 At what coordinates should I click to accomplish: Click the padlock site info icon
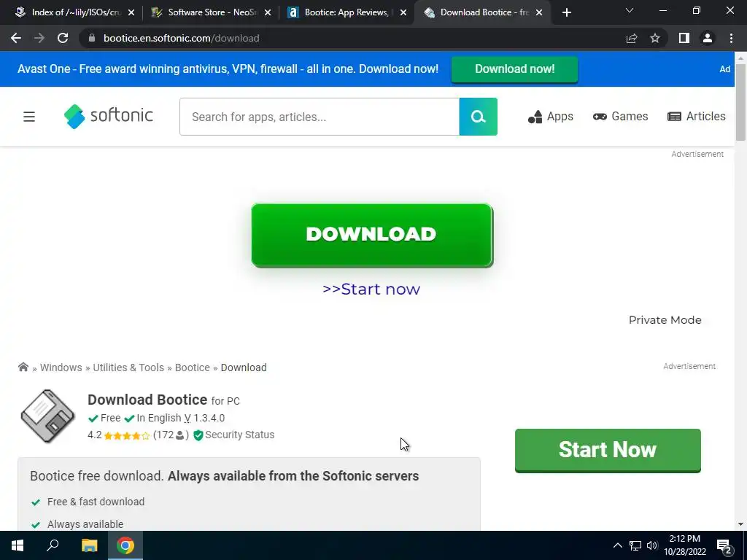point(92,38)
